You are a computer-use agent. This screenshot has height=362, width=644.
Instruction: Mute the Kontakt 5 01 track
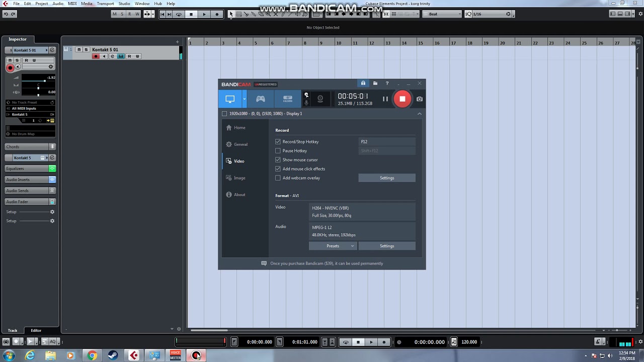tap(78, 50)
